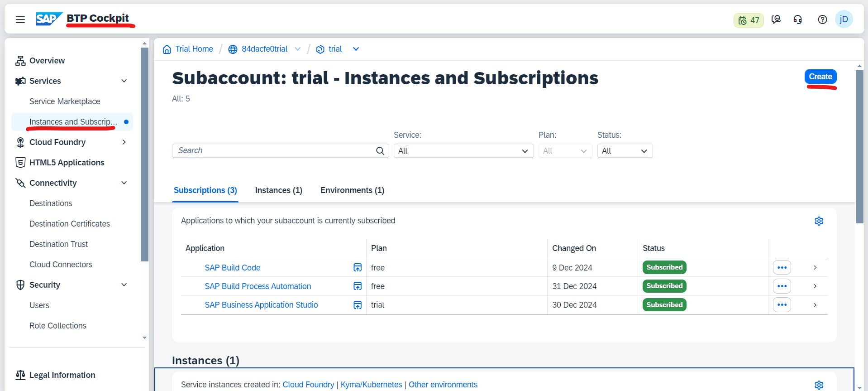This screenshot has height=391, width=868.
Task: Click the SAP logo
Action: click(x=49, y=19)
